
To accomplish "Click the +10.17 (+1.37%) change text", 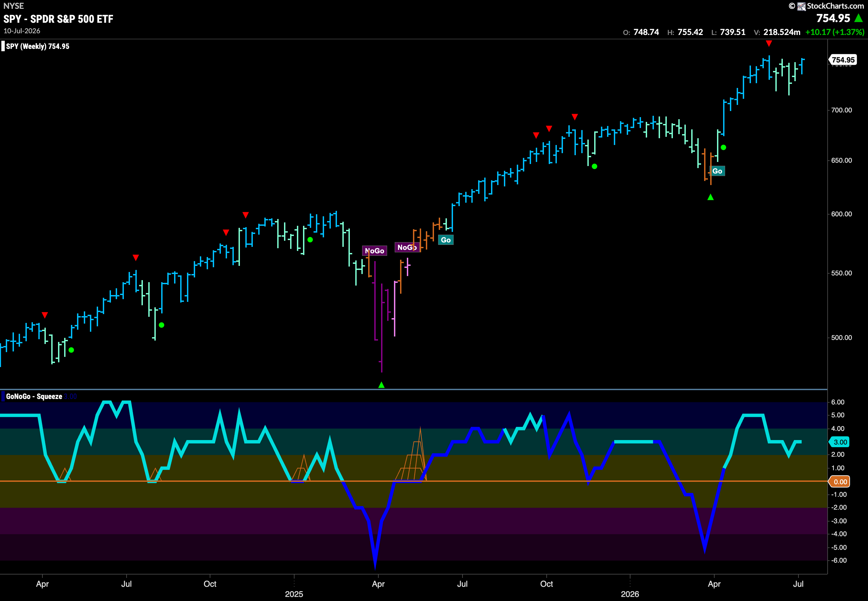I will point(834,32).
